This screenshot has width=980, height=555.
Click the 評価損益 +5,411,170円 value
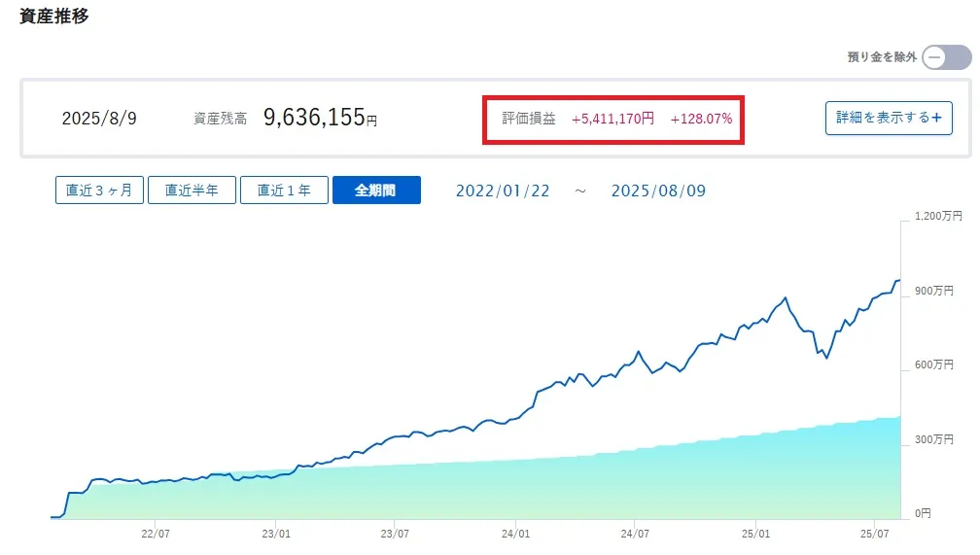612,119
